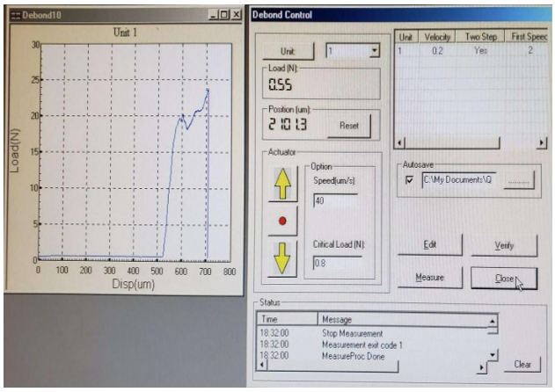This screenshot has height=392, width=555.
Task: Click the Speed (um/s) input field
Action: pyautogui.click(x=334, y=200)
